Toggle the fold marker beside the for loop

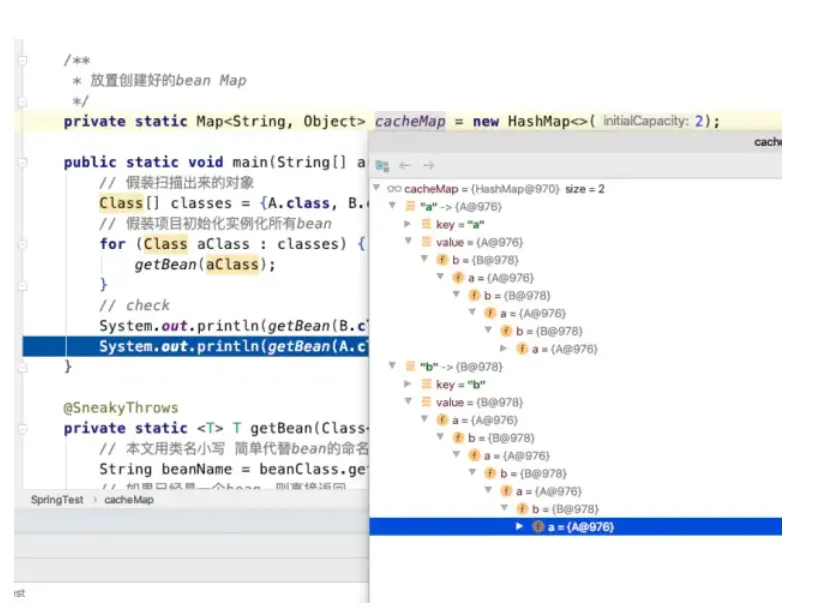(x=22, y=244)
